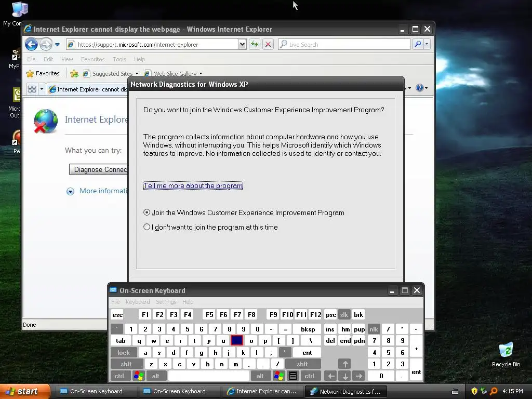Open the On-Screen Keyboard File menu
This screenshot has width=532, height=399.
click(x=115, y=302)
